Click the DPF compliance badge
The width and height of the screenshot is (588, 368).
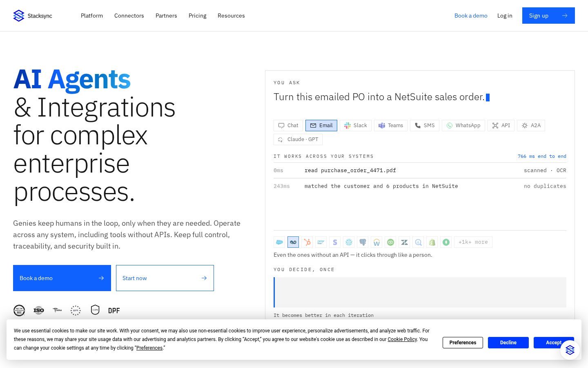click(x=114, y=311)
